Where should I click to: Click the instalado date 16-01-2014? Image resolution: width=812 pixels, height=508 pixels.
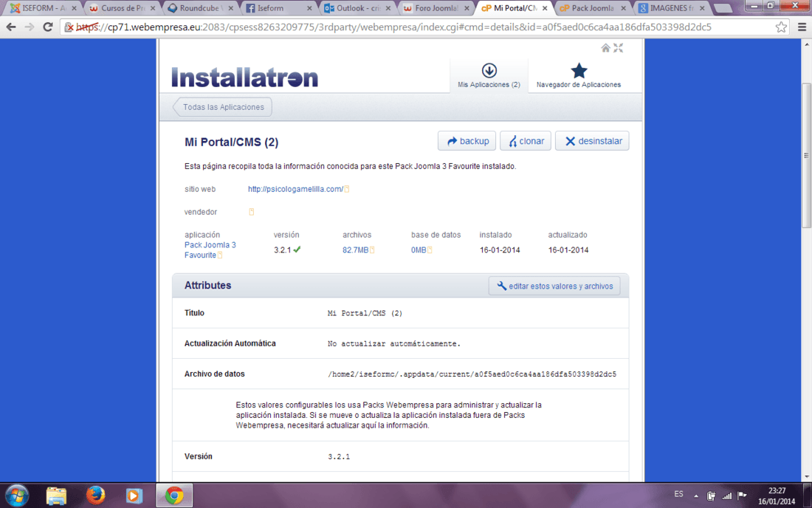(500, 250)
